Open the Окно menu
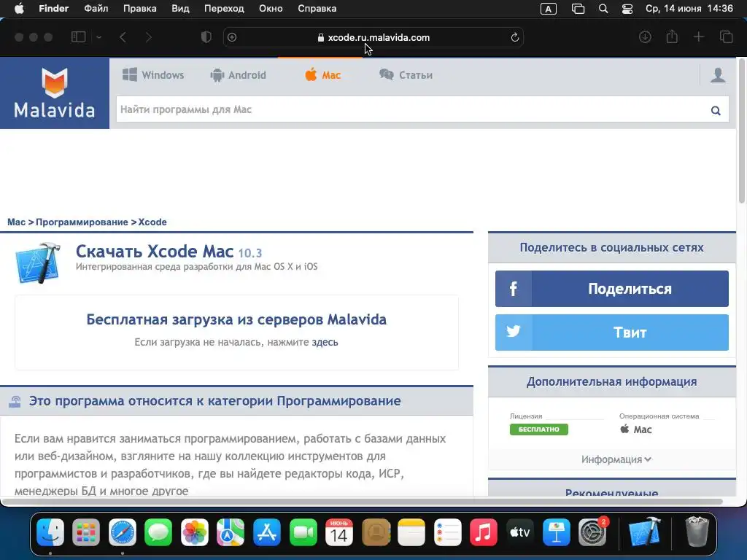Viewport: 747px width, 560px height. click(x=271, y=9)
